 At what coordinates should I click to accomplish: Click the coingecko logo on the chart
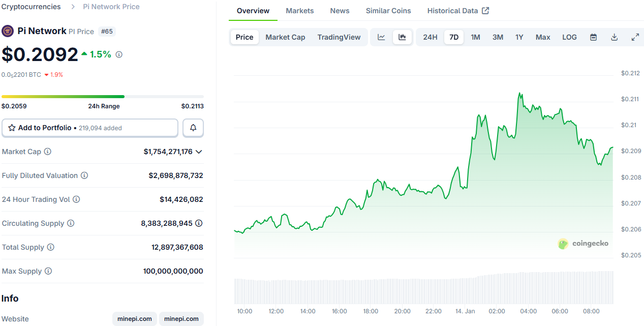(x=584, y=244)
